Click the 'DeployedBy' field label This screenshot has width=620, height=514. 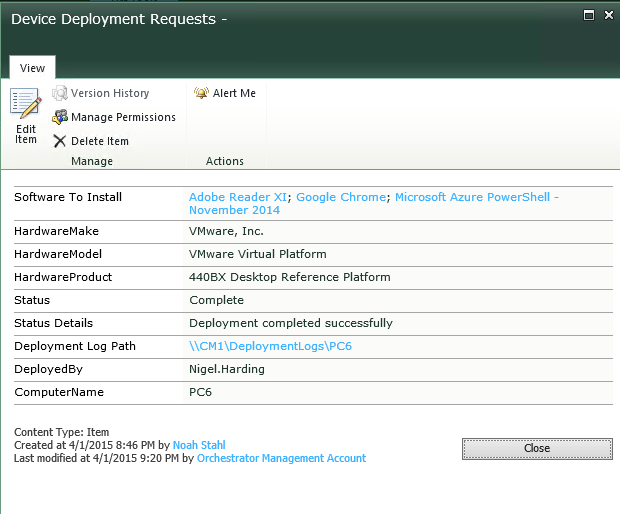pyautogui.click(x=49, y=369)
